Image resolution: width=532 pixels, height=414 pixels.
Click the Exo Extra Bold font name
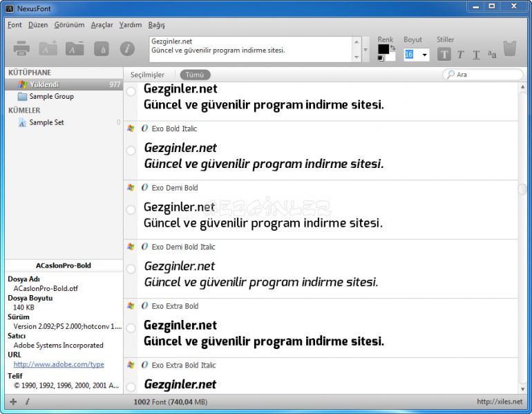coord(175,306)
